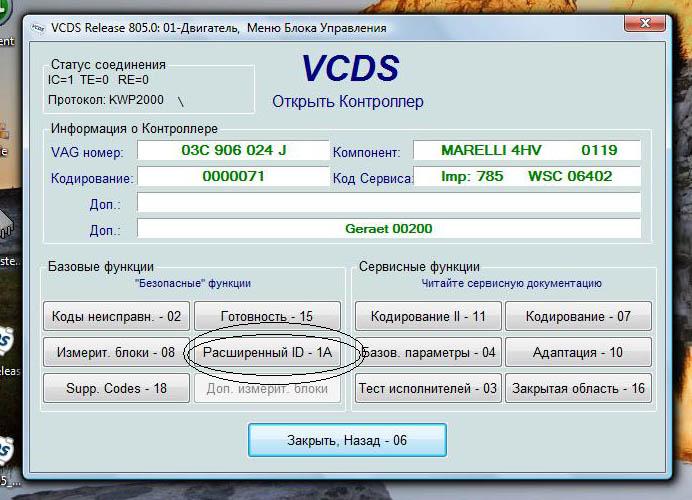
Task: Click the "Безопасные" функции label
Action: [x=193, y=283]
